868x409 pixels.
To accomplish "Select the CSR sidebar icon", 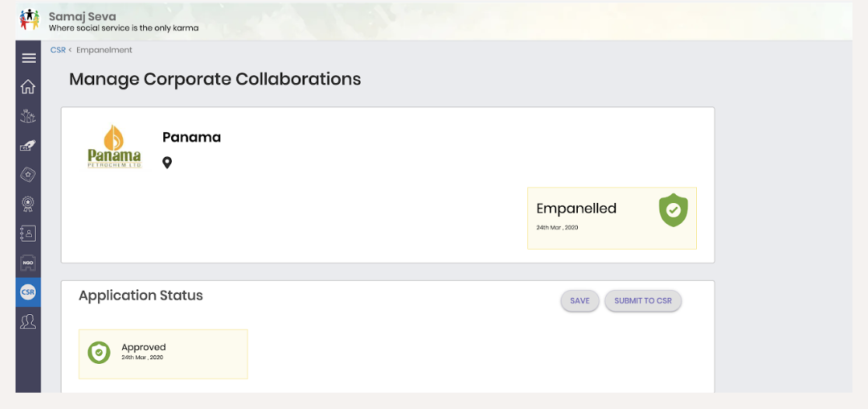I will 28,292.
